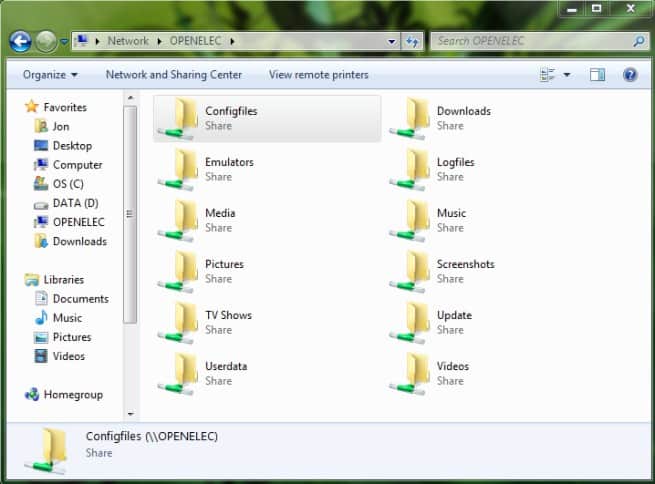Select the Pictures share folder icon
The width and height of the screenshot is (655, 484).
click(177, 271)
